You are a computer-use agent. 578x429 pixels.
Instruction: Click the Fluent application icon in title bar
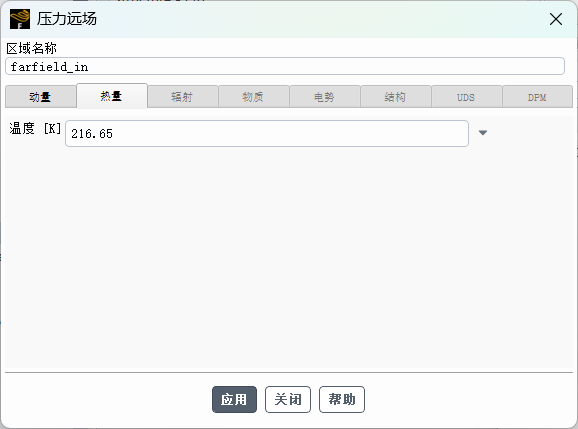coord(20,19)
